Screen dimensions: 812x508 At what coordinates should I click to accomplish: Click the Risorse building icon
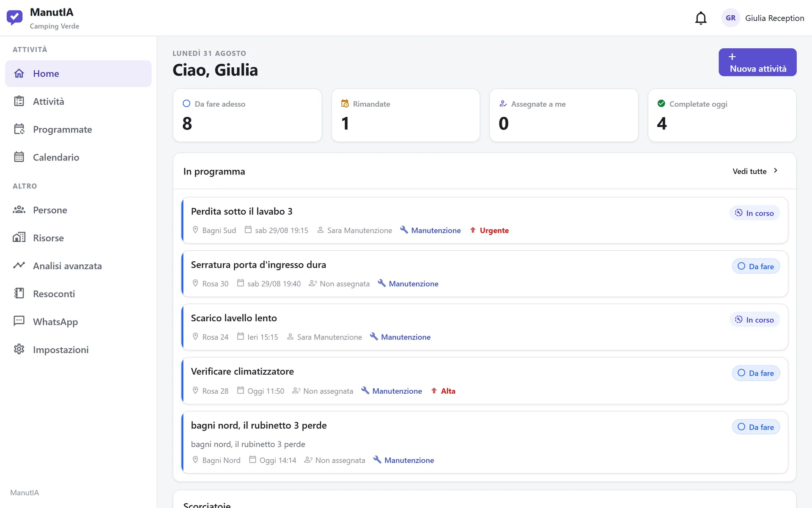click(19, 237)
